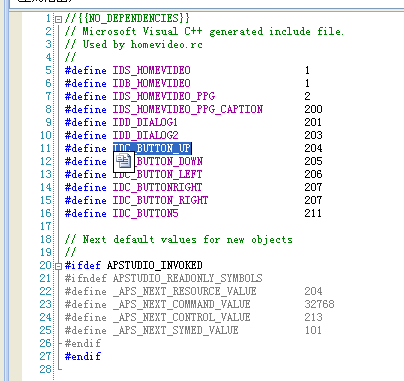Click the value 205 on line 12

tap(313, 161)
